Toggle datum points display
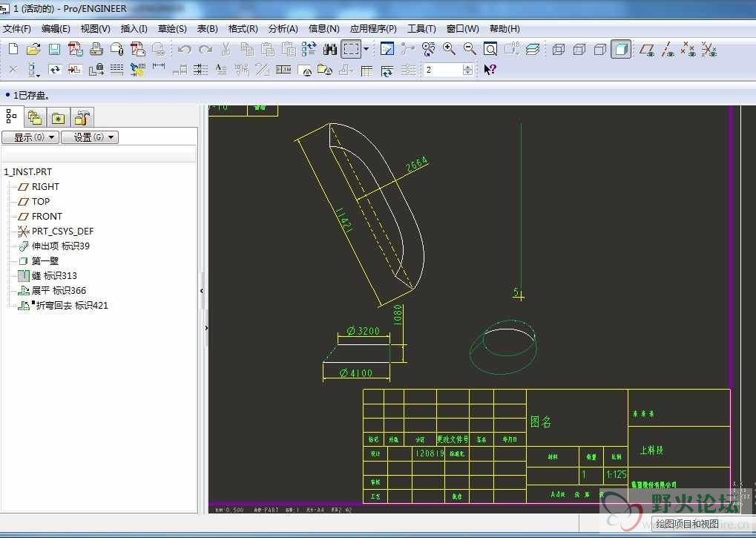Screen dimensions: 756x538 (688, 49)
